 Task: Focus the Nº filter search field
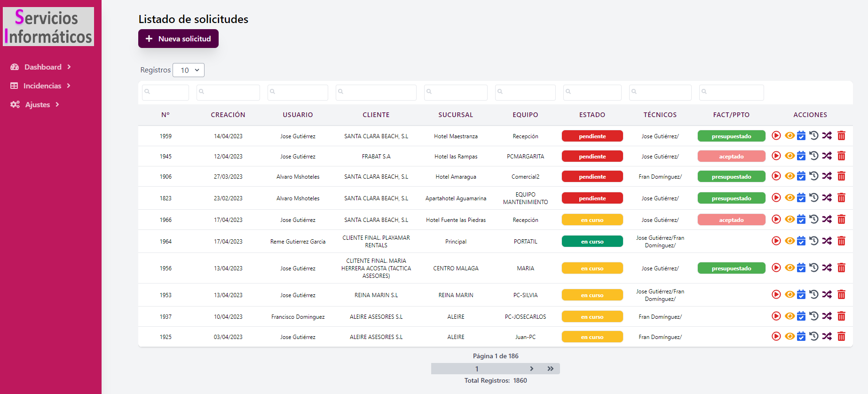coord(166,92)
